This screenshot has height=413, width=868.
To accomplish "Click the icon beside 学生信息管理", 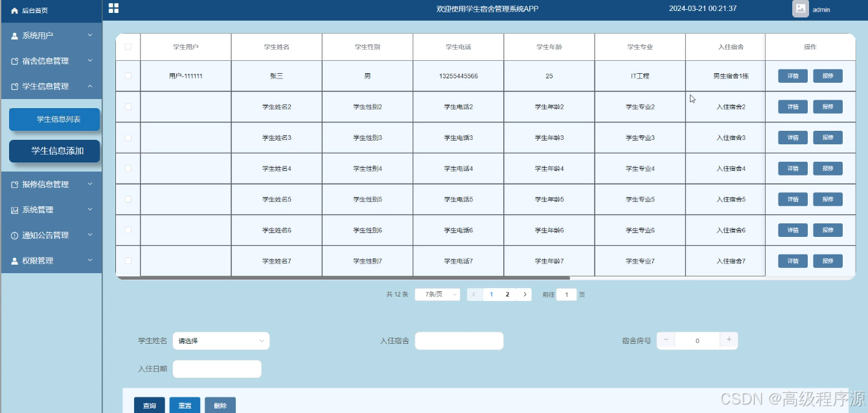I will point(15,87).
